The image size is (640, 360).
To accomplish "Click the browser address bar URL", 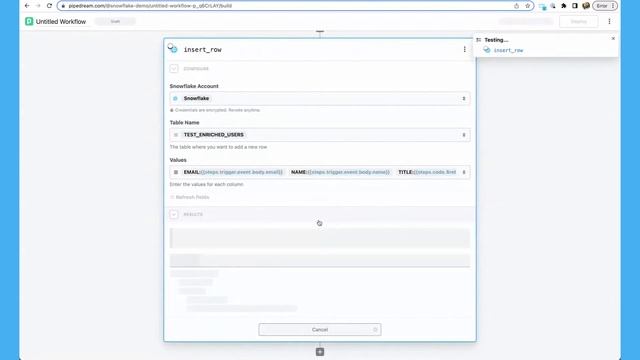I will (x=150, y=6).
